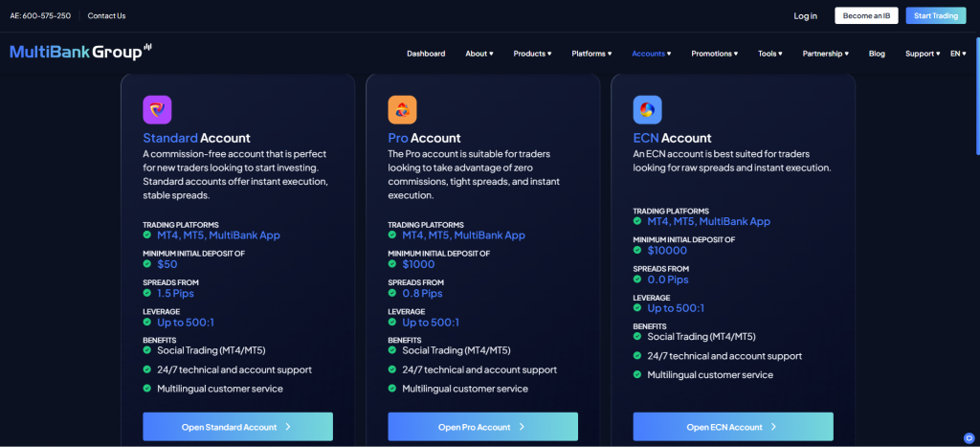Viewport: 980px width, 447px height.
Task: Click the ECN Account heading
Action: pyautogui.click(x=672, y=138)
